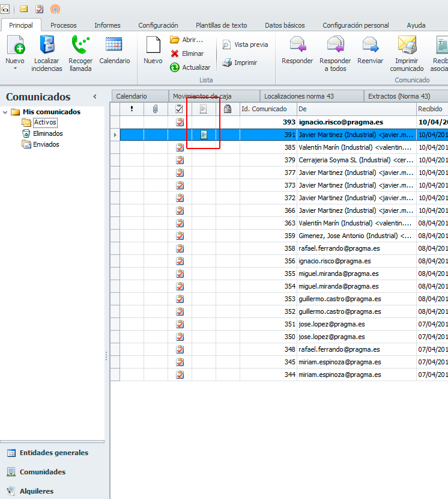Open the Datos básicos tab
Viewport: 448px width, 499px height.
click(285, 25)
